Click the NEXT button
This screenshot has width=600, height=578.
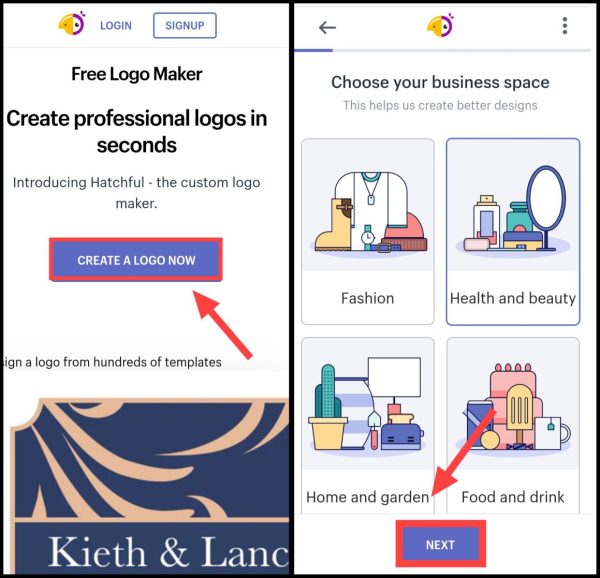tap(440, 544)
